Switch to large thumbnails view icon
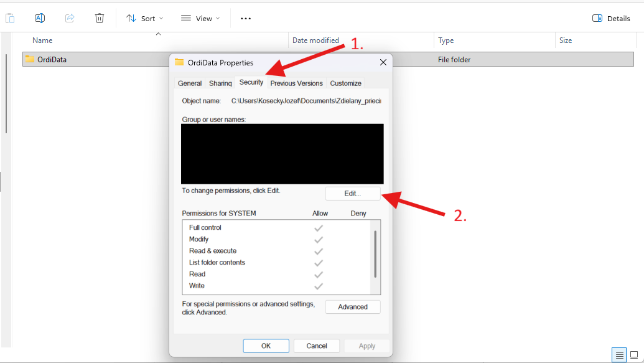Screen dimensions: 644x363 634,355
